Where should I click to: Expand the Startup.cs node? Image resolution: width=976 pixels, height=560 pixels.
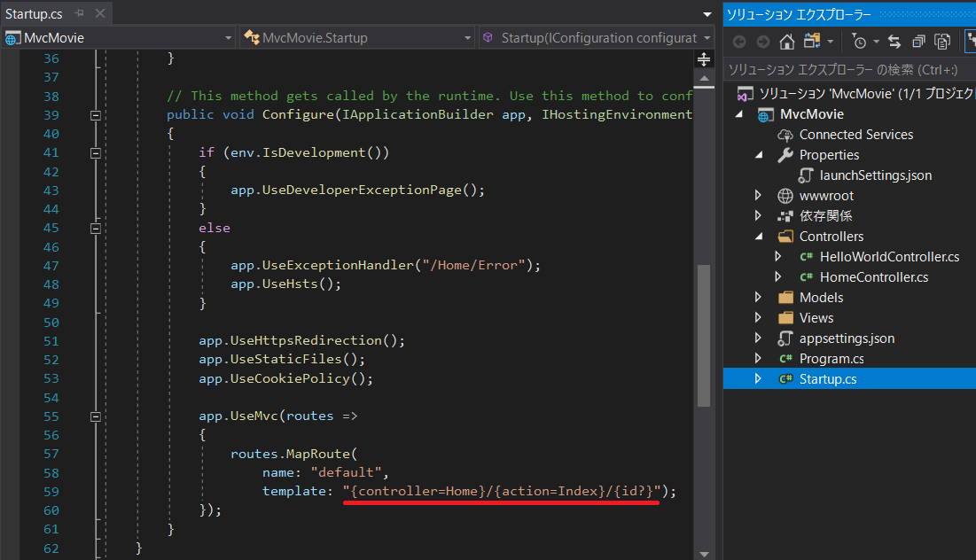[x=758, y=379]
